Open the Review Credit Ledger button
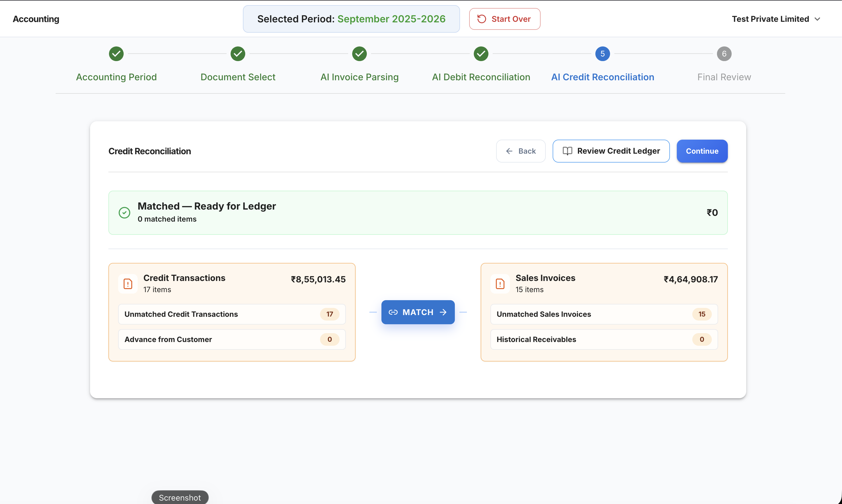 pos(611,151)
